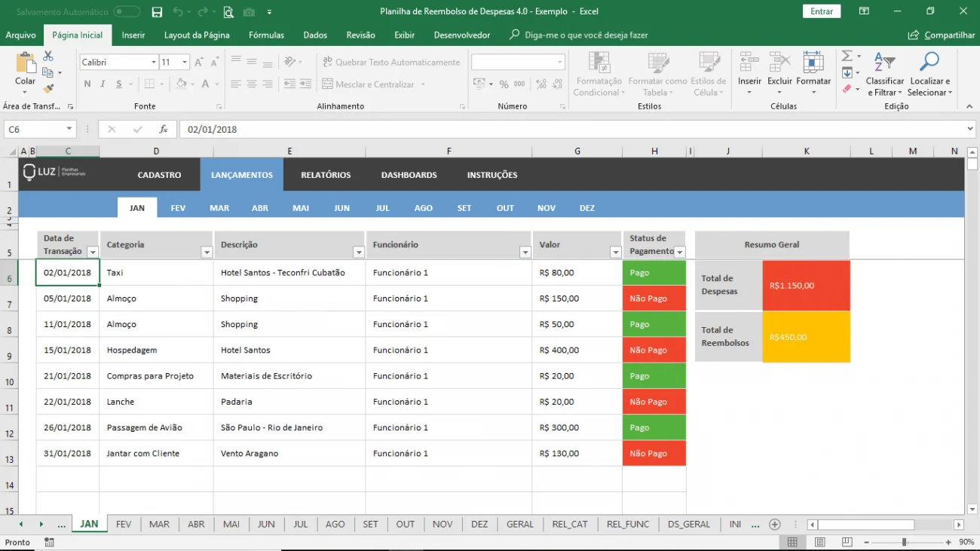Image resolution: width=980 pixels, height=551 pixels.
Task: Click the Undo arrow in quick access toolbar
Action: [177, 12]
